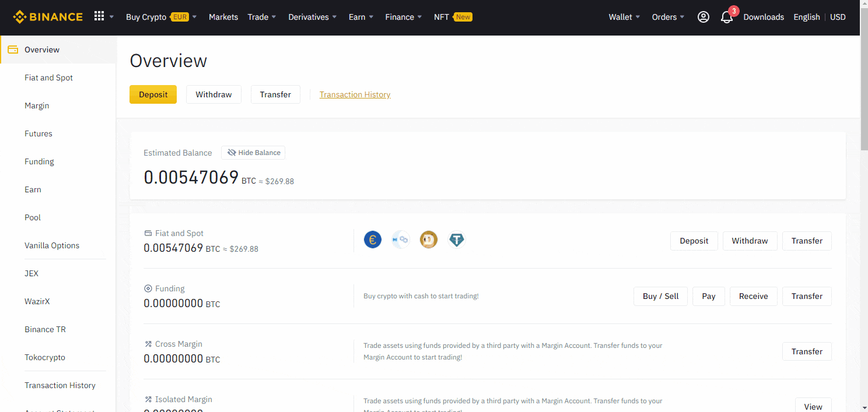Click the Overview wallet icon in sidebar
This screenshot has width=868, height=412.
point(13,50)
